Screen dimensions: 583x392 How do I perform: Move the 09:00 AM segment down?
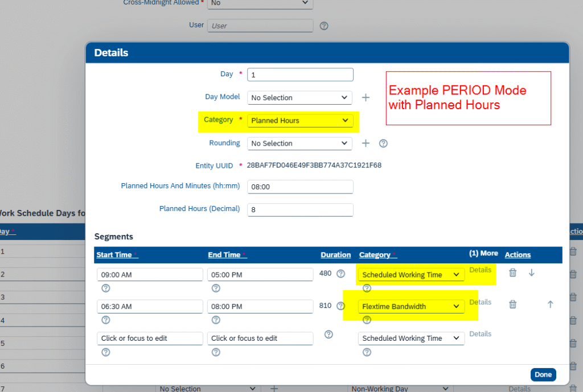click(x=531, y=273)
